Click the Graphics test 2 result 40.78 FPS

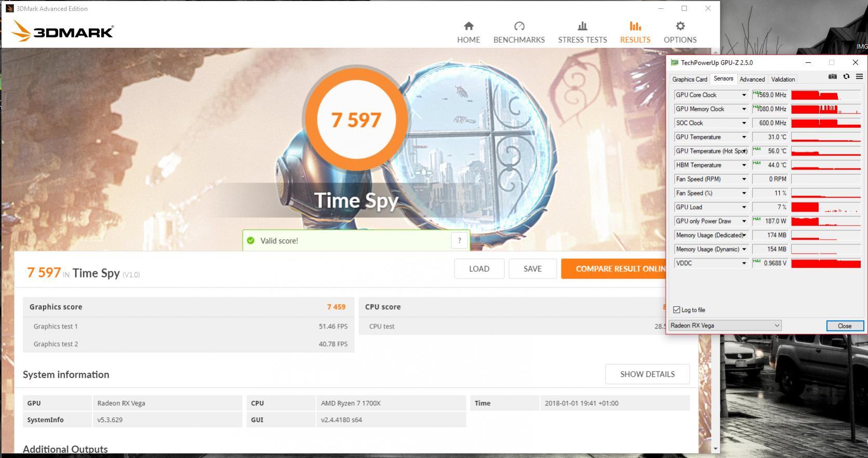pos(333,344)
